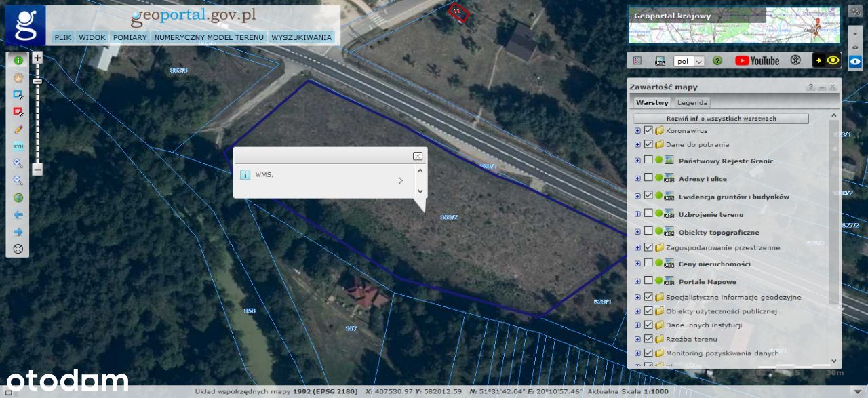Viewport: 868px width, 398px height.
Task: Go to next map view arrow
Action: tap(18, 232)
